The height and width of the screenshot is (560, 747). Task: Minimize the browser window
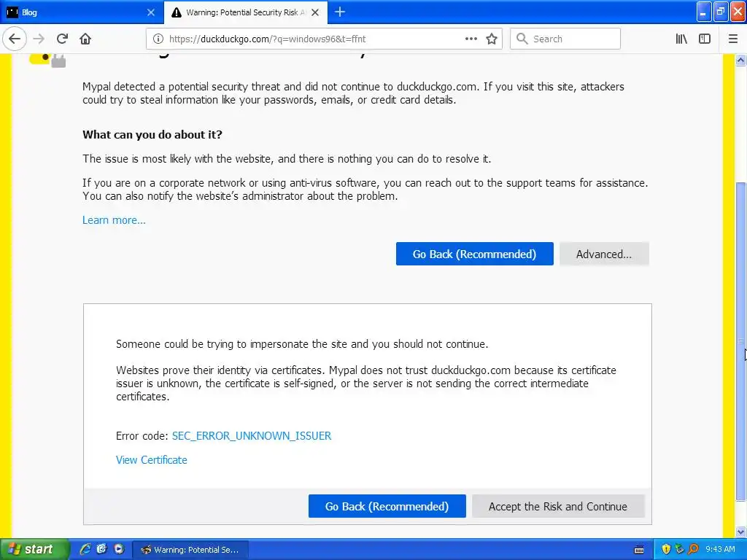pos(704,12)
